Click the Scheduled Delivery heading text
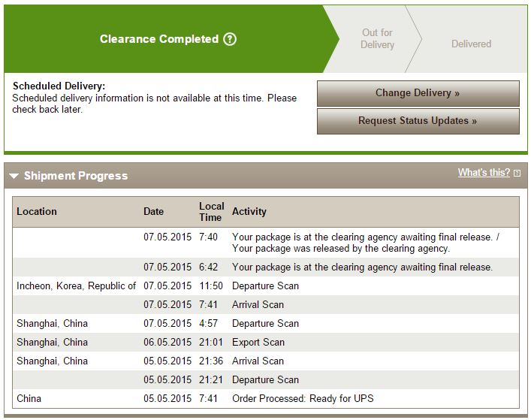This screenshot has width=531, height=420. point(59,86)
